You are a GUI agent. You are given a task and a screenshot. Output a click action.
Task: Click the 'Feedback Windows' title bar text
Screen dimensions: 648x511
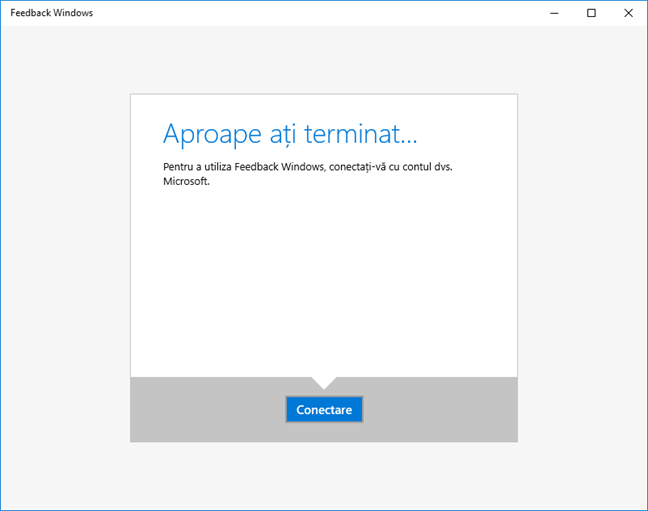pos(52,13)
